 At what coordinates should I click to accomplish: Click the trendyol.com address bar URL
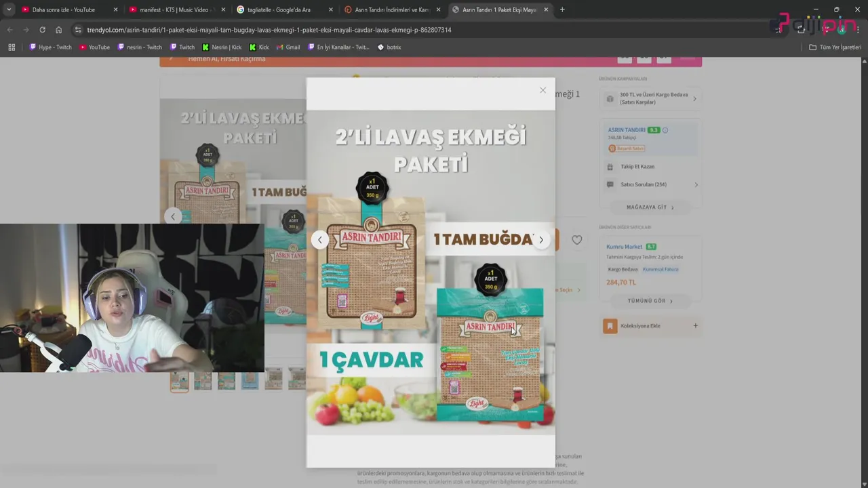tap(269, 30)
